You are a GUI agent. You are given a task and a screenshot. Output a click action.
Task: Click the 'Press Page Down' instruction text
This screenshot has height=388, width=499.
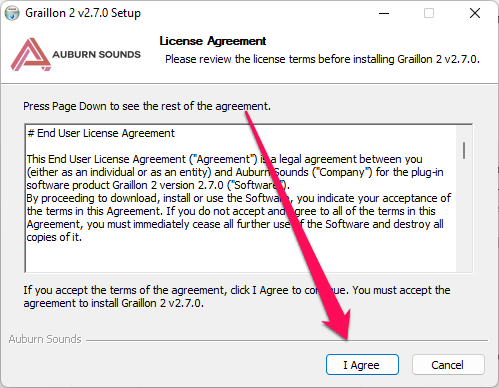(147, 106)
